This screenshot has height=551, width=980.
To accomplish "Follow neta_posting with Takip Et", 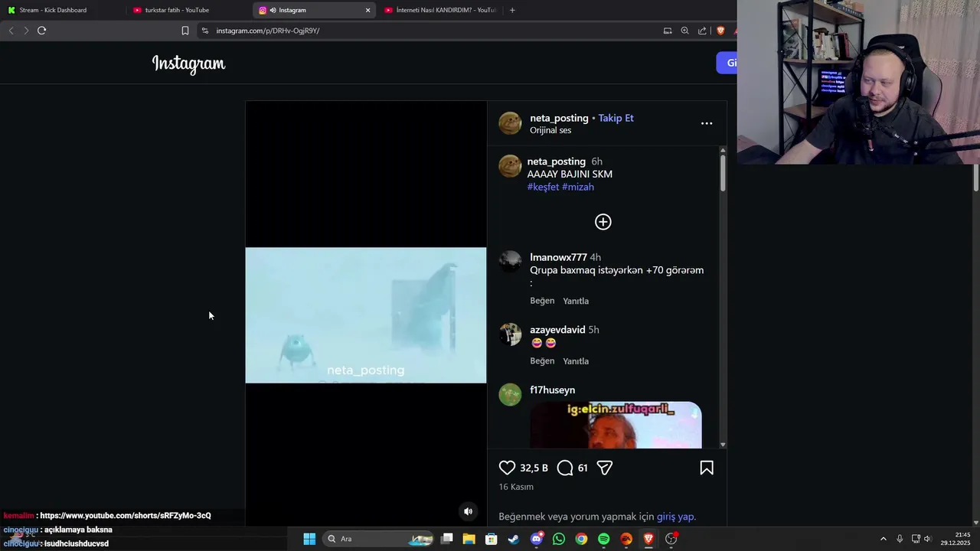I will [616, 118].
